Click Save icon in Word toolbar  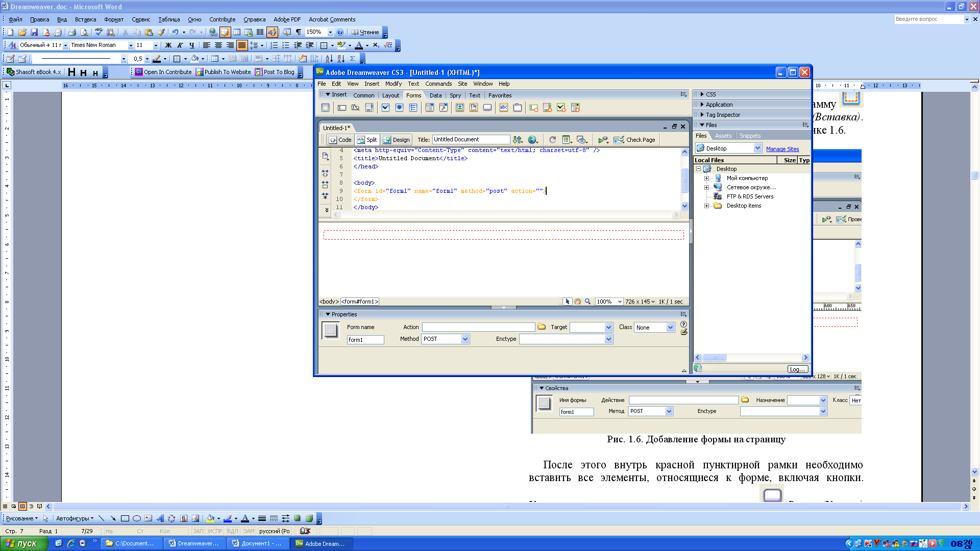34,32
